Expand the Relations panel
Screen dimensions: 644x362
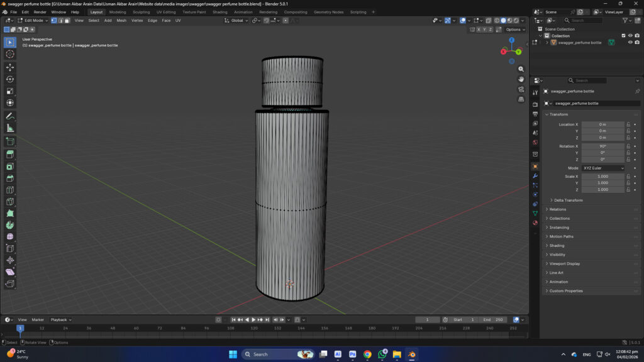557,209
